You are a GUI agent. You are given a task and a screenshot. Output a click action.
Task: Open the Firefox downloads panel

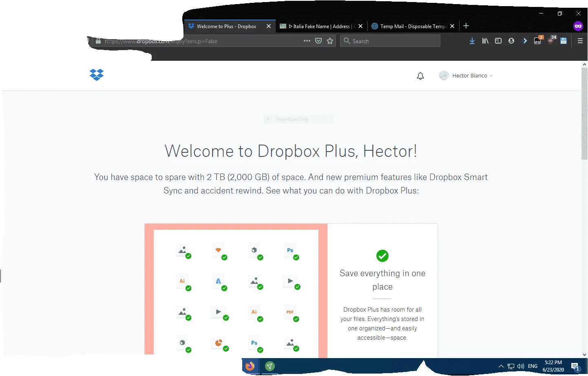tap(472, 41)
